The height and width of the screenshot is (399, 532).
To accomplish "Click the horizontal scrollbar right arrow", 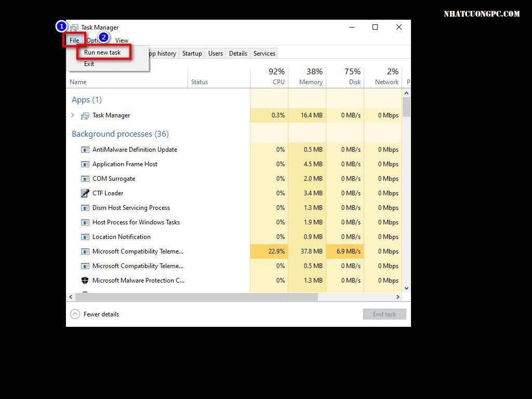I will 398,297.
